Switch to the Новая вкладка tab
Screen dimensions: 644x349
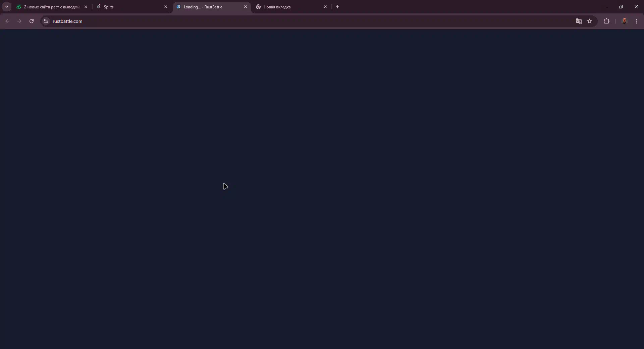291,7
